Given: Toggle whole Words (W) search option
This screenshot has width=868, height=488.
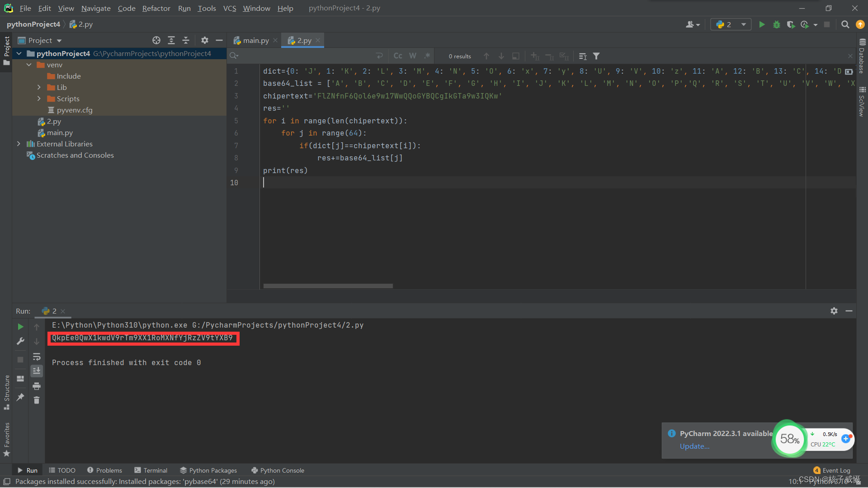Looking at the screenshot, I should coord(412,56).
